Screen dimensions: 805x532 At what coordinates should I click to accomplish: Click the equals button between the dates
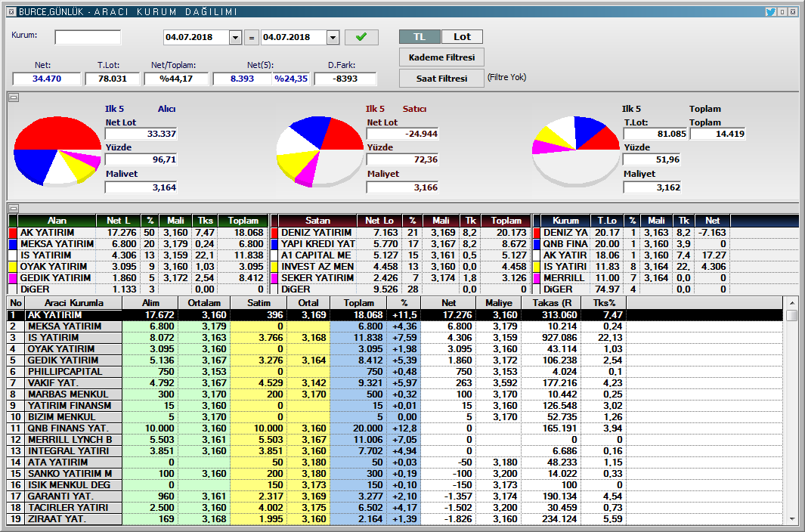pyautogui.click(x=252, y=38)
